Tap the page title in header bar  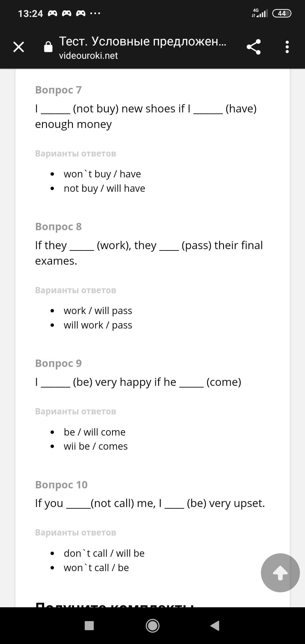(143, 42)
